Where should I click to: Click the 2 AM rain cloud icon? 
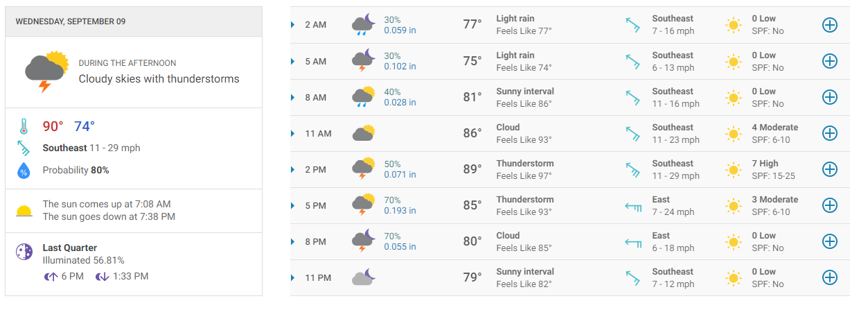coord(364,25)
